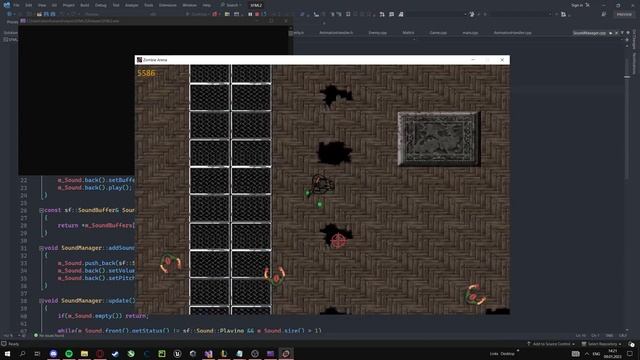This screenshot has width=640, height=360.
Task: Click the Visual Studio logo icon
Action: [7, 5]
